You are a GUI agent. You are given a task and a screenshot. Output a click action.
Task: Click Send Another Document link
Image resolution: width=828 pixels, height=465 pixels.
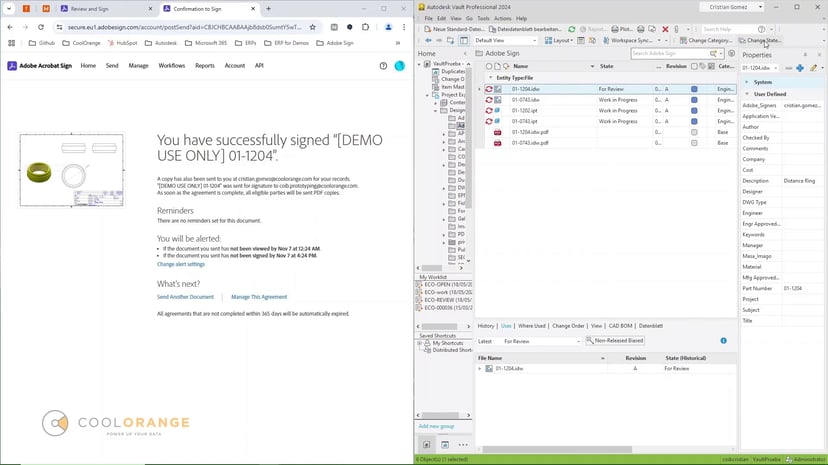tap(185, 297)
